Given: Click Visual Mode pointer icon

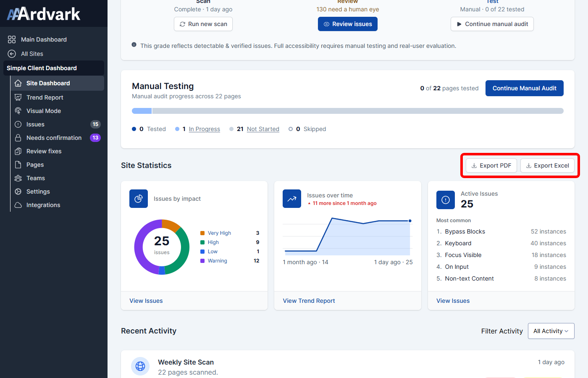Looking at the screenshot, I should (18, 111).
